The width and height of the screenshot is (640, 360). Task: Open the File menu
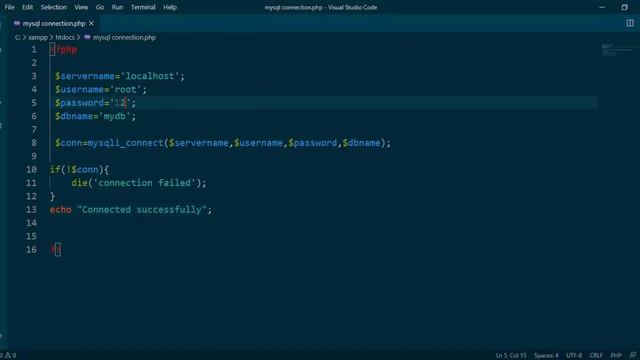tap(9, 7)
